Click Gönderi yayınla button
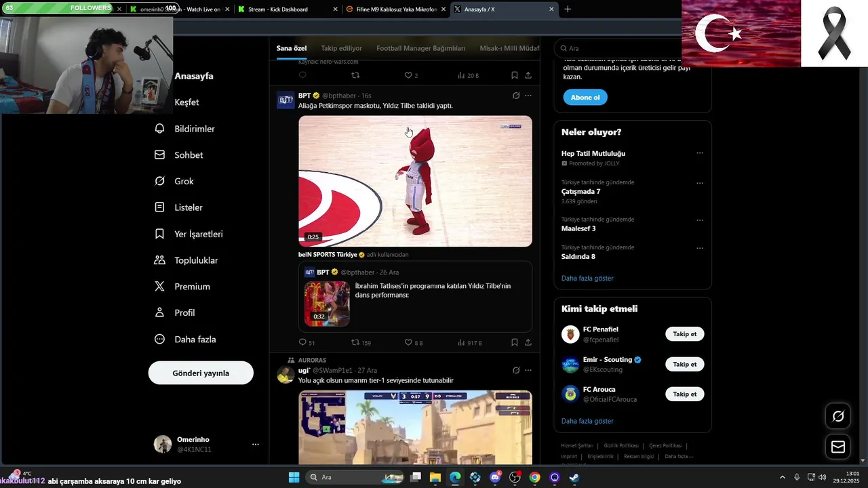868x488 pixels. tap(201, 373)
